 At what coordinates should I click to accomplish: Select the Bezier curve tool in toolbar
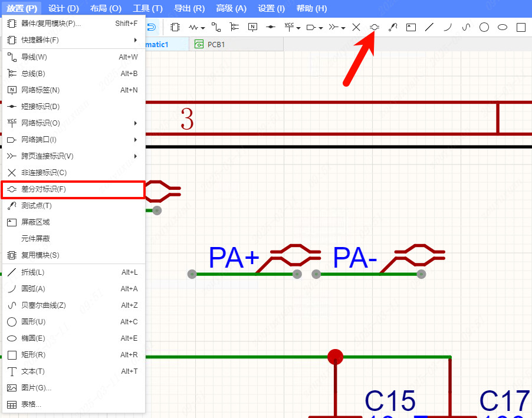[x=466, y=27]
